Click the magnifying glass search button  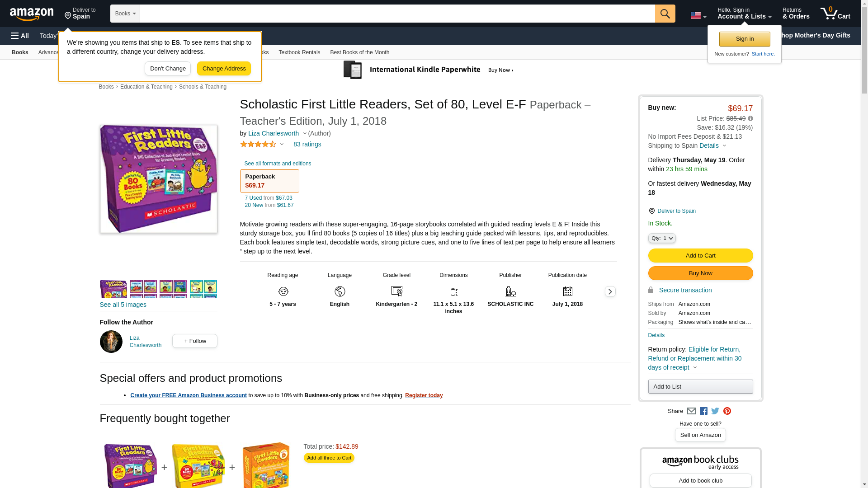pos(665,14)
